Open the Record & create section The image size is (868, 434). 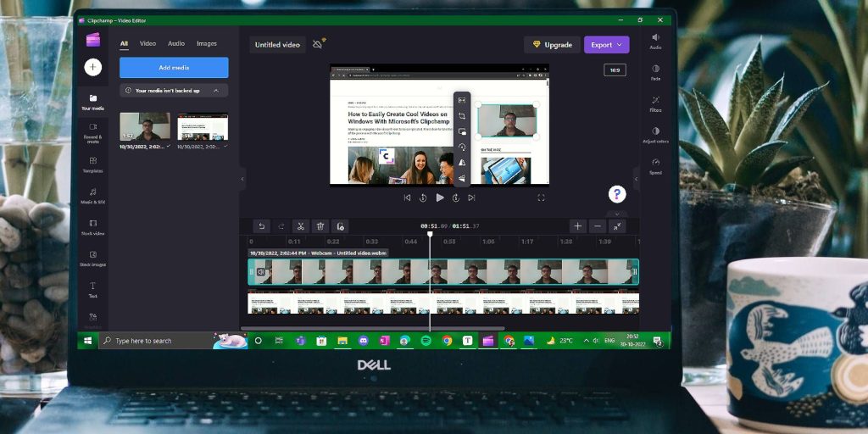[93, 133]
